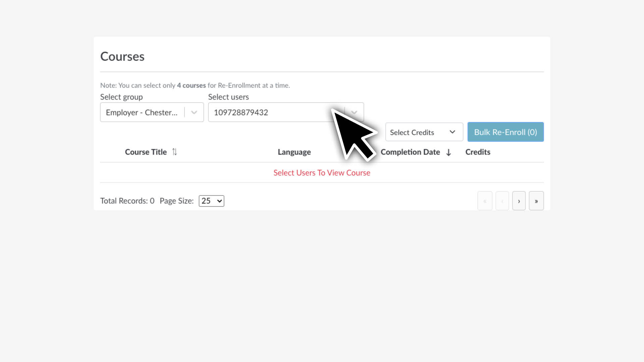644x362 pixels.
Task: Click the Completion Date column header text
Action: [410, 152]
